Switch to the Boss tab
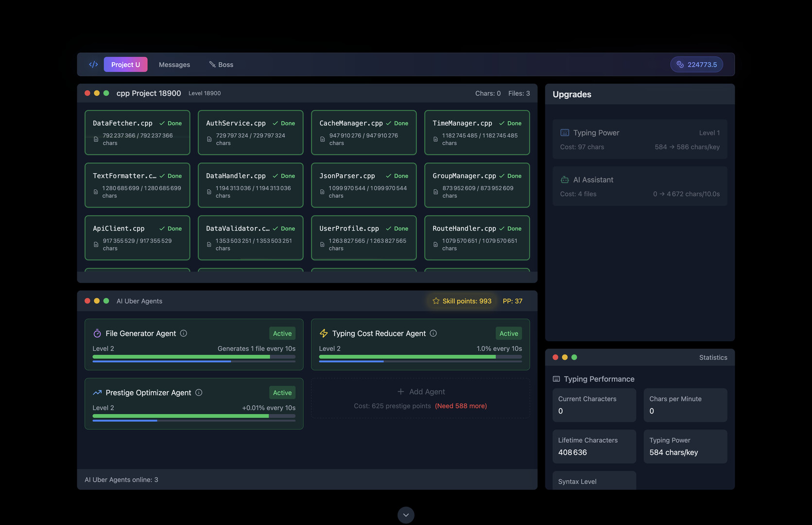Viewport: 812px width, 525px height. pyautogui.click(x=221, y=64)
